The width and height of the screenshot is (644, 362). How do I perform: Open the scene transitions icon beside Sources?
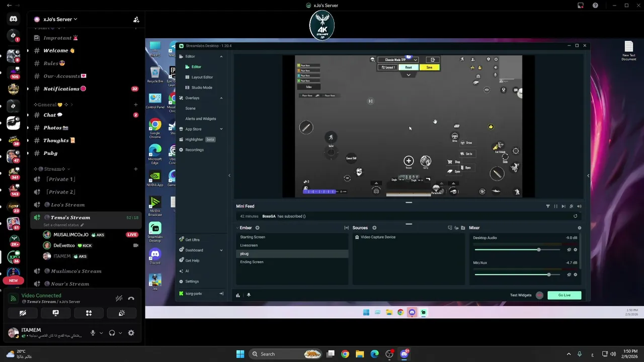point(346,228)
